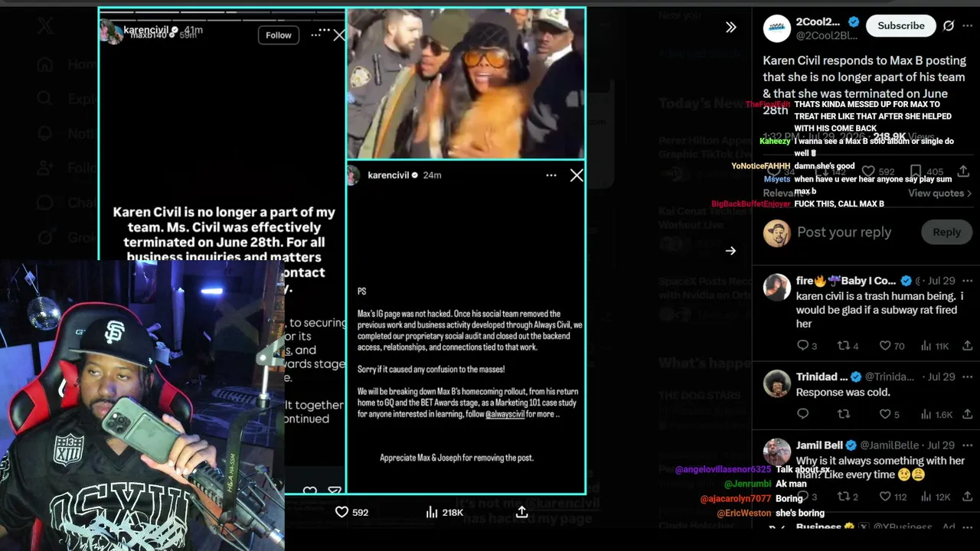The height and width of the screenshot is (551, 980).
Task: Click the Post your reply field
Action: (x=844, y=232)
